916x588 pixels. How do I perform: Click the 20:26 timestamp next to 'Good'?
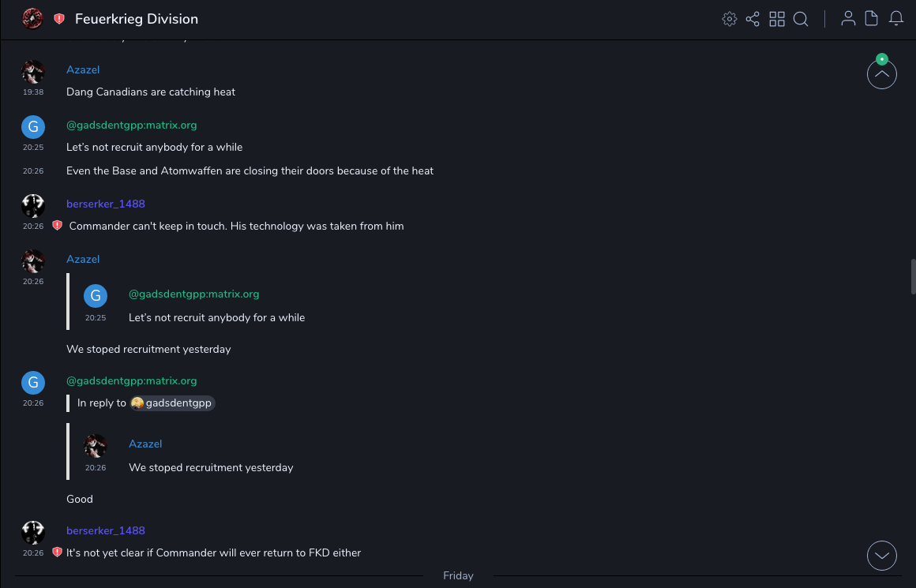[x=33, y=403]
